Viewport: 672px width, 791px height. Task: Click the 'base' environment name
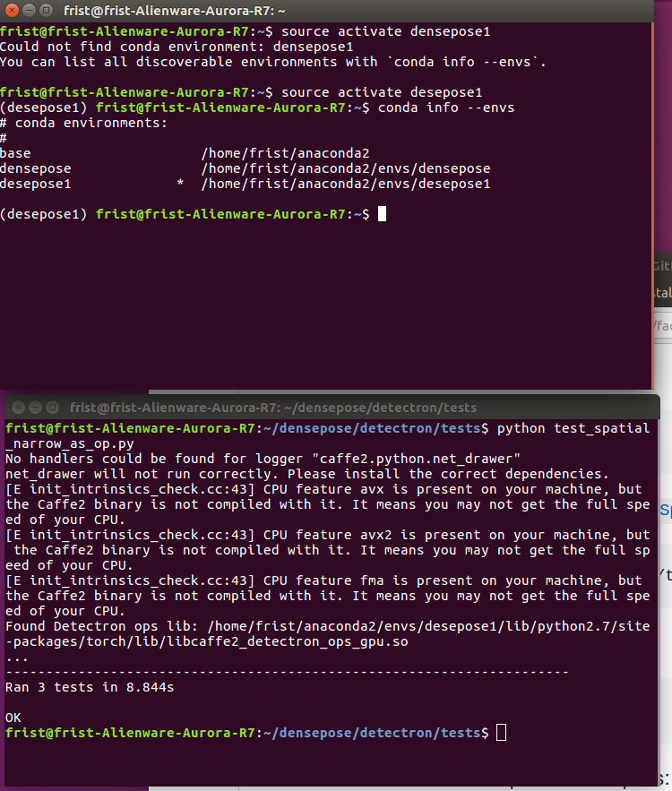pyautogui.click(x=15, y=153)
